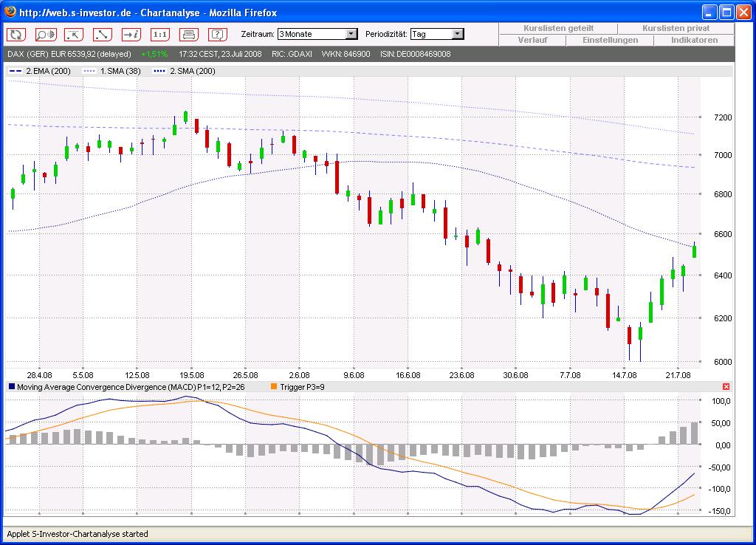Click the print chart icon
This screenshot has width=756, height=545.
coord(188,34)
